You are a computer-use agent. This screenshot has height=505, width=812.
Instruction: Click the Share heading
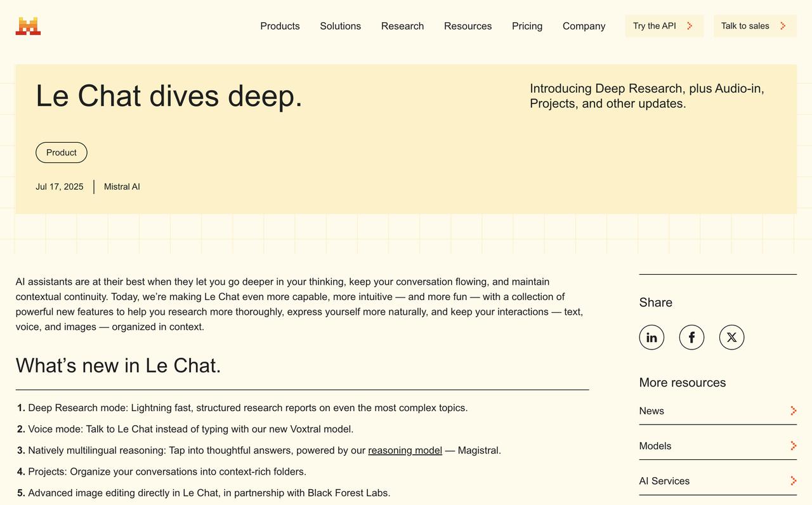click(656, 303)
